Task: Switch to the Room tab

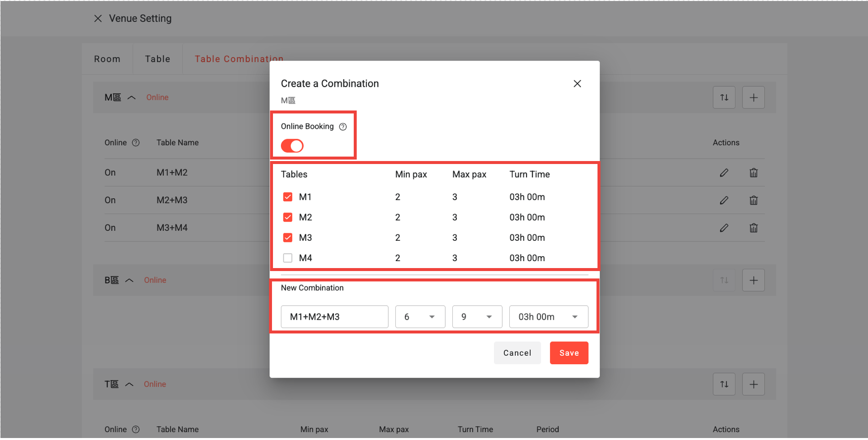Action: tap(107, 59)
